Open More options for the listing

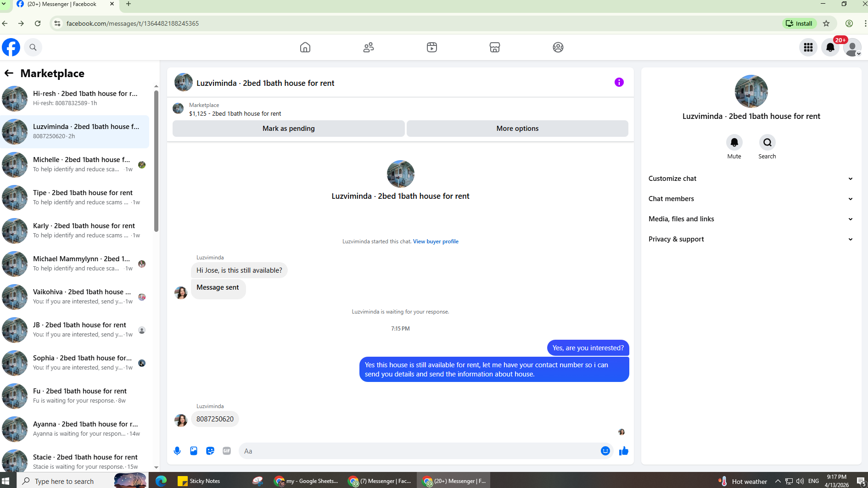click(x=517, y=129)
